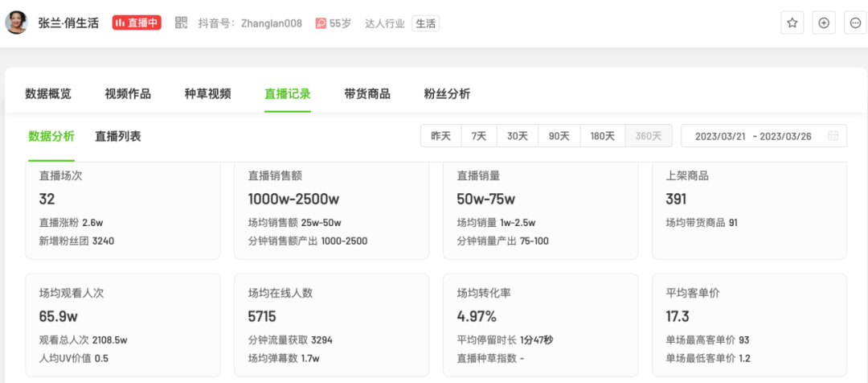Click the pink age icon beside 55岁

(321, 23)
